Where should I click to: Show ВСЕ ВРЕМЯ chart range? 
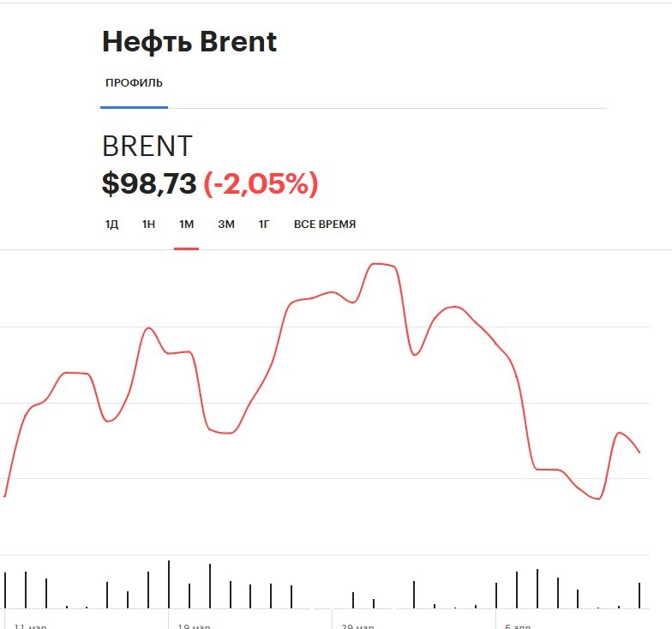(325, 225)
